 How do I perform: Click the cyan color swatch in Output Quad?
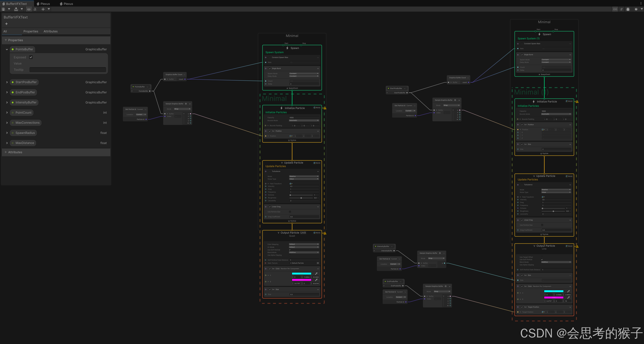click(302, 274)
